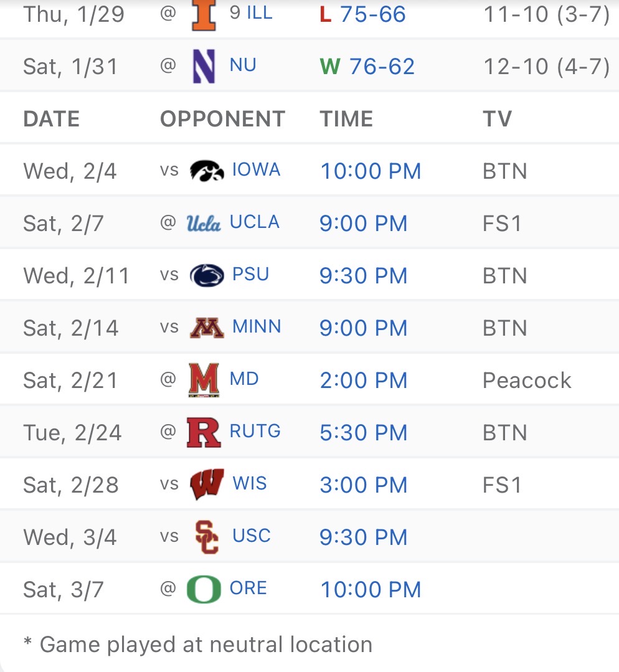The width and height of the screenshot is (619, 672).
Task: Open the W 76-62 game result
Action: (x=367, y=66)
